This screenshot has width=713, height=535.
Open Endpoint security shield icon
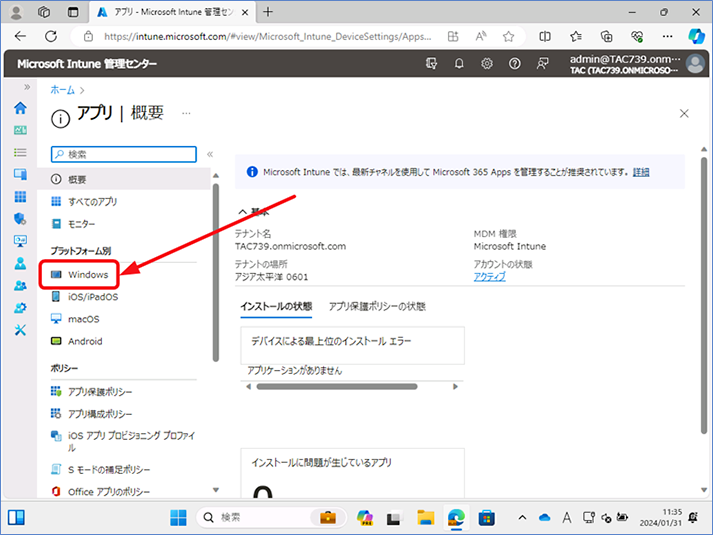pyautogui.click(x=20, y=219)
